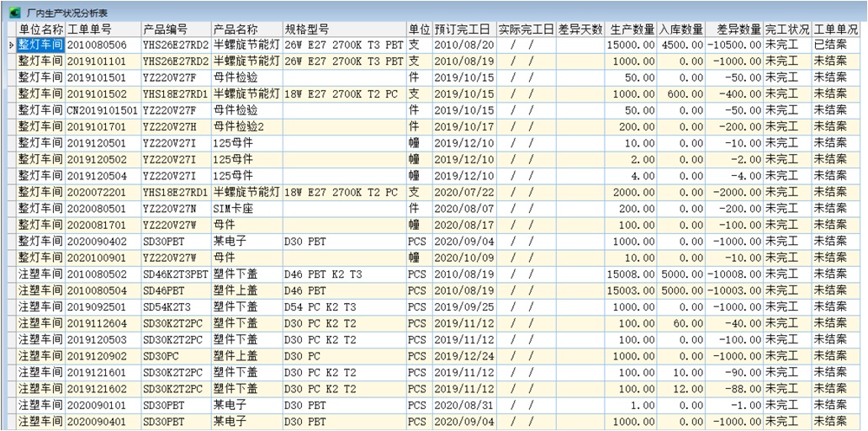868x431 pixels.
Task: Click the 工单单况 column header
Action: [835, 29]
